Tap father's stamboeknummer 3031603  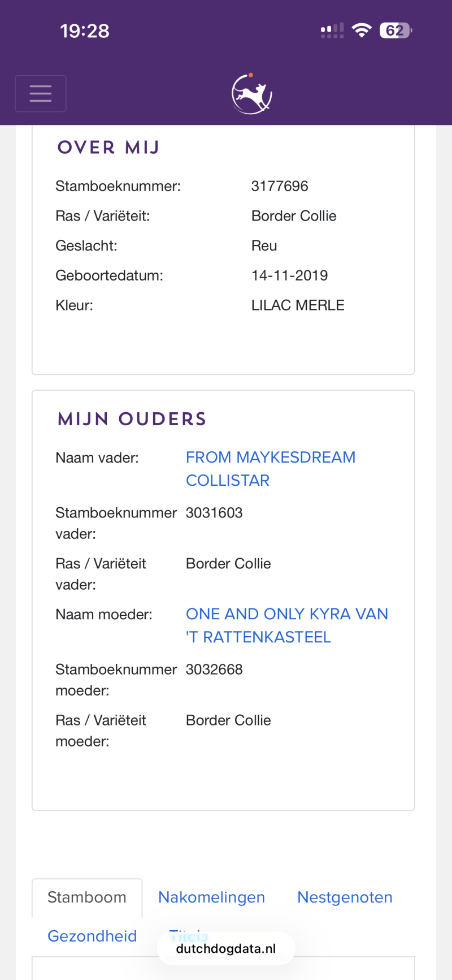(214, 513)
